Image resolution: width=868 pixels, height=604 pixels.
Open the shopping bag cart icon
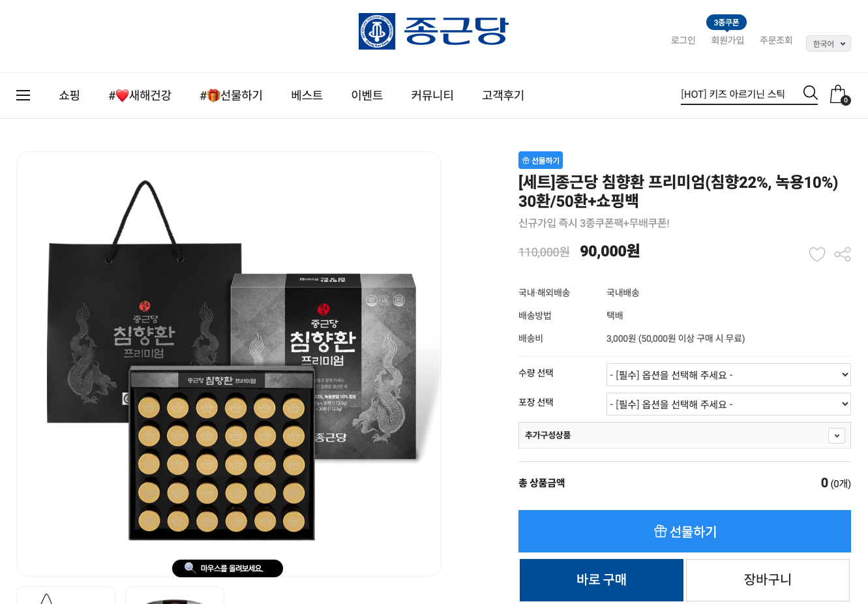[x=839, y=95]
